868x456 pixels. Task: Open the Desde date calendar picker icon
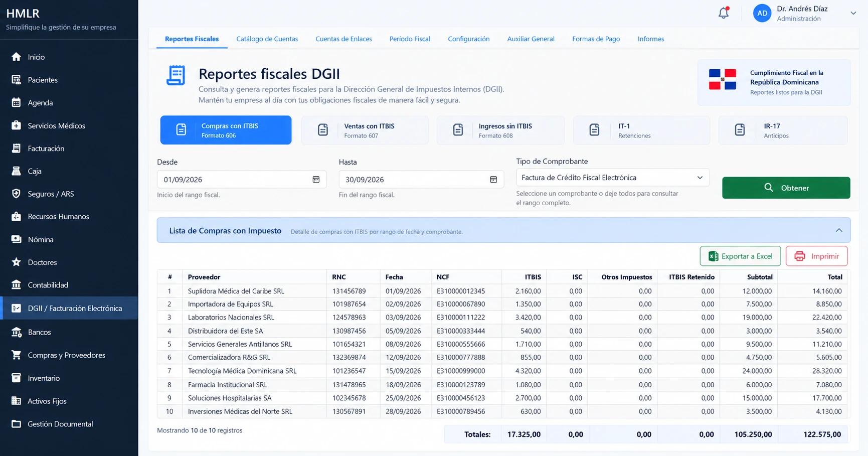[x=316, y=180]
